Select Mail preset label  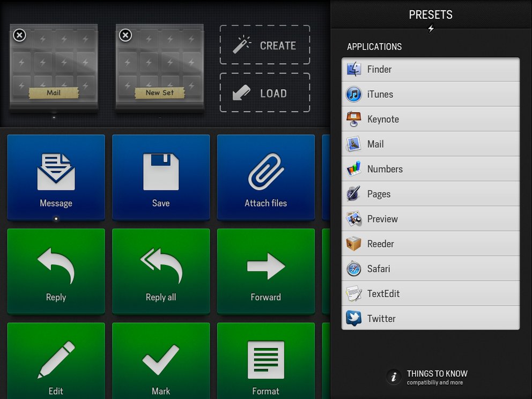pyautogui.click(x=375, y=144)
